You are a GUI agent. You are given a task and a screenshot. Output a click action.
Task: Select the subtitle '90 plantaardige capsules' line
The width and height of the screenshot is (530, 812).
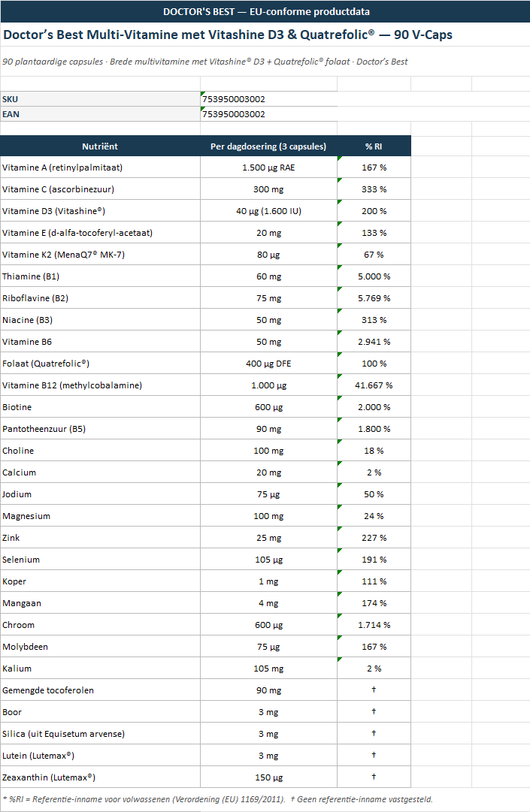(x=265, y=62)
